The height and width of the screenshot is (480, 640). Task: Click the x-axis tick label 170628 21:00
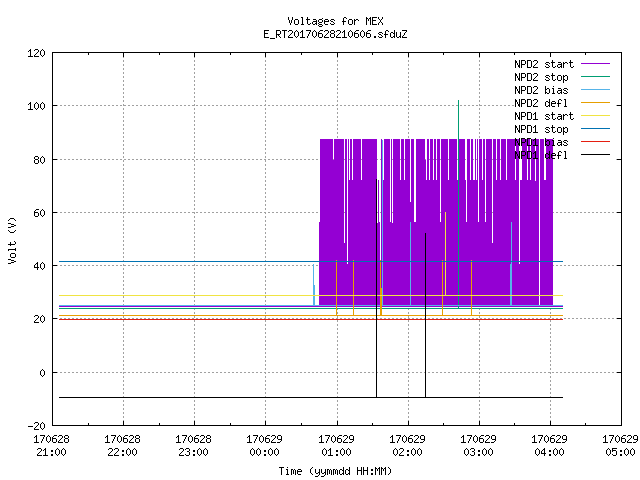click(x=51, y=446)
